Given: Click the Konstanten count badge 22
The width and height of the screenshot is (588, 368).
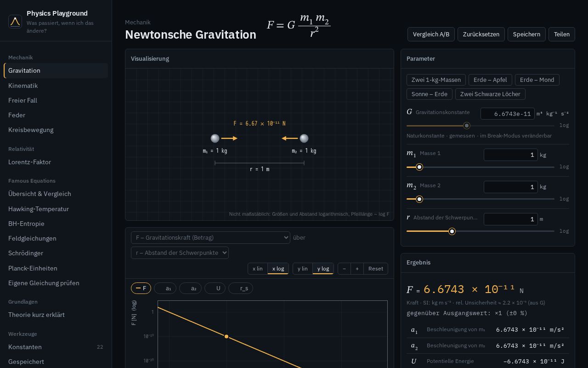Looking at the screenshot, I should (x=100, y=347).
